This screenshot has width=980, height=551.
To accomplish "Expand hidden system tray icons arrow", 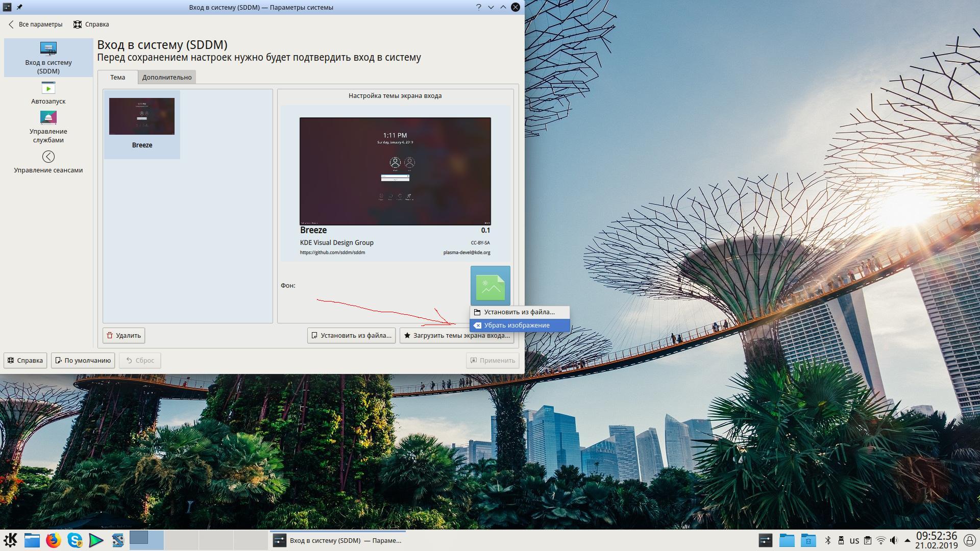I will [907, 540].
